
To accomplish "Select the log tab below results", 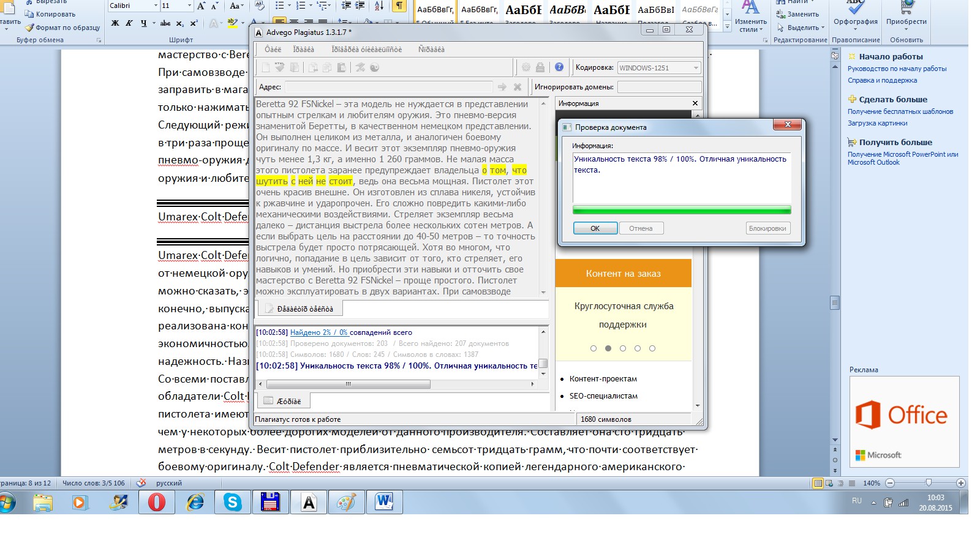I will coord(282,401).
